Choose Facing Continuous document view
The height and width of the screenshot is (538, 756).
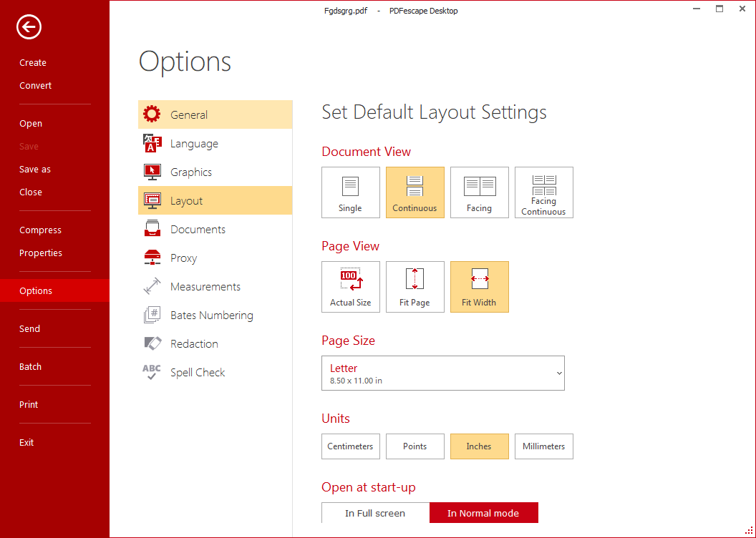(543, 192)
